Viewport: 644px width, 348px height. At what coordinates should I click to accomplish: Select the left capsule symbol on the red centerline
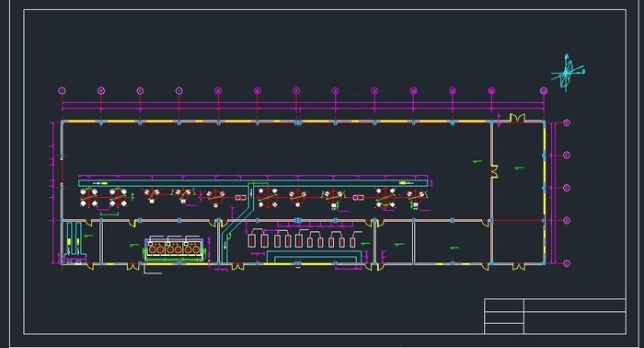(x=241, y=198)
